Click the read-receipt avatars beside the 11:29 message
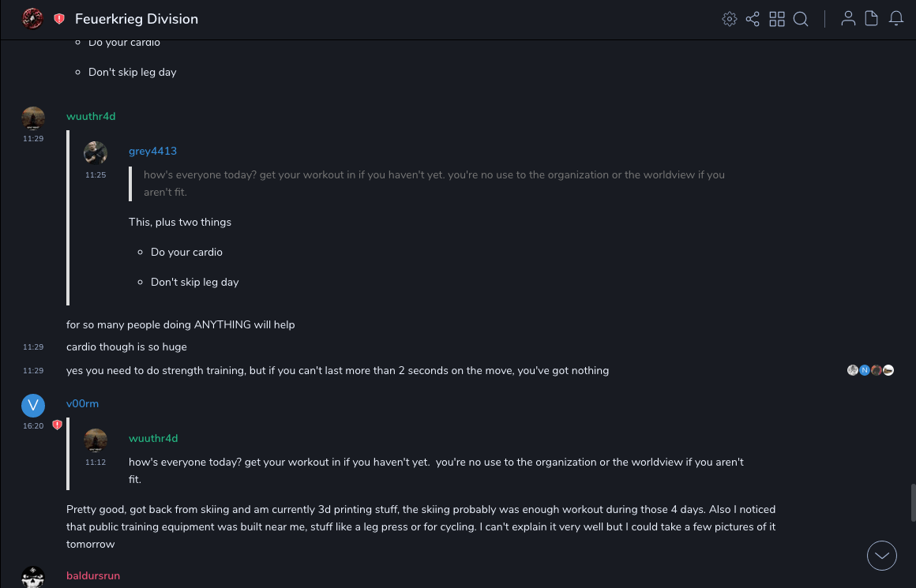Screen dimensions: 916x588 click(x=870, y=370)
